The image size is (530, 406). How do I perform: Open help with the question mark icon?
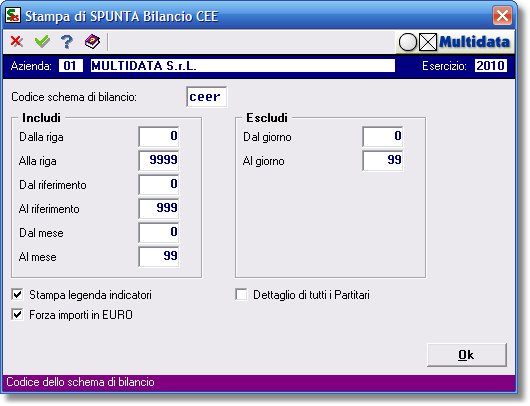tap(67, 42)
